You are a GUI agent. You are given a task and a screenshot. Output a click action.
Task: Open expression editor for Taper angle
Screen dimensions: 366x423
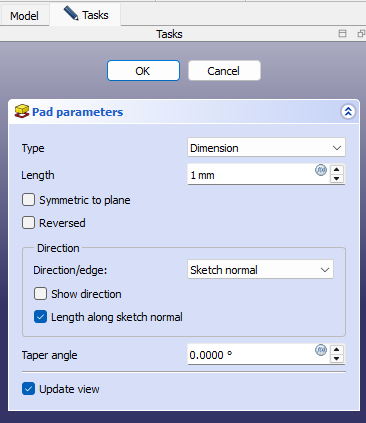(321, 350)
